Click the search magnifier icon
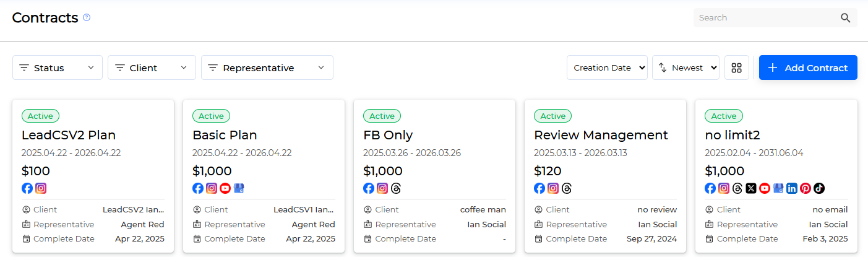The image size is (868, 257). [x=846, y=18]
